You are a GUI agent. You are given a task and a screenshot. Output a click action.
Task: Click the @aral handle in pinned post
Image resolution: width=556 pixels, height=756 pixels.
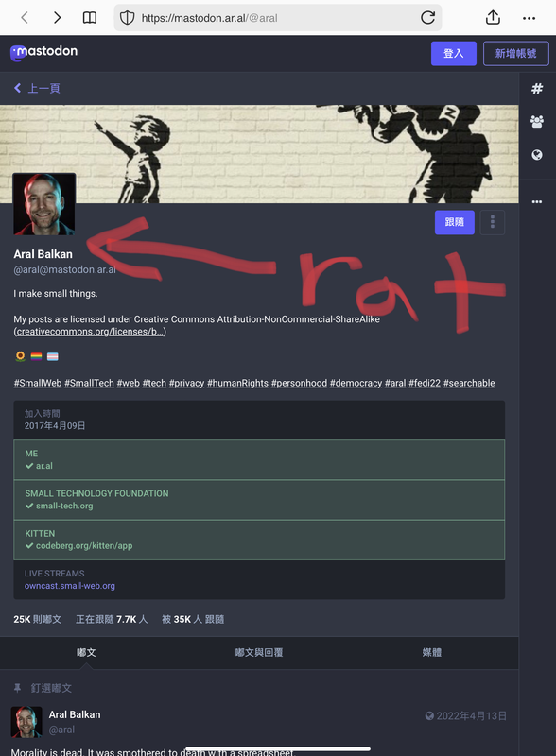61,730
